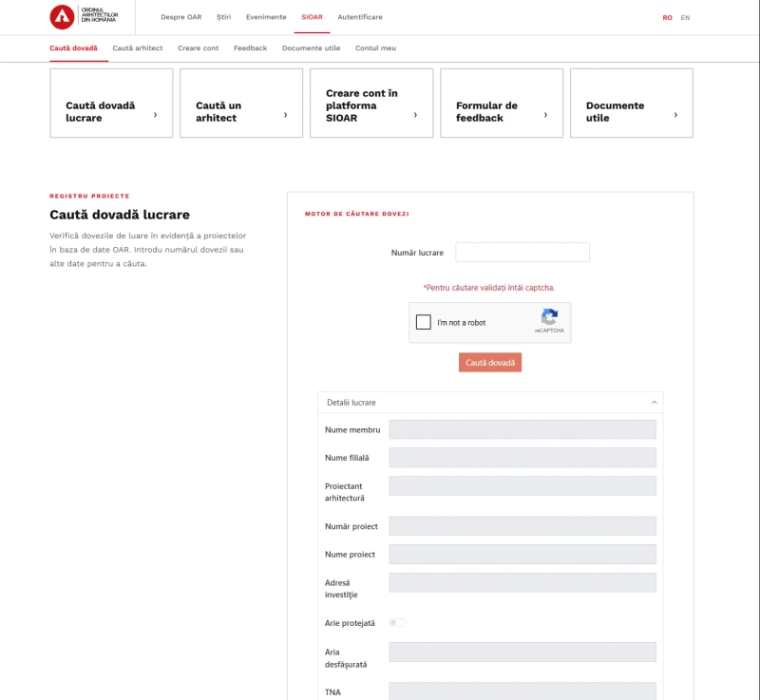Switch language to EN
This screenshot has height=700, width=760.
coord(685,17)
